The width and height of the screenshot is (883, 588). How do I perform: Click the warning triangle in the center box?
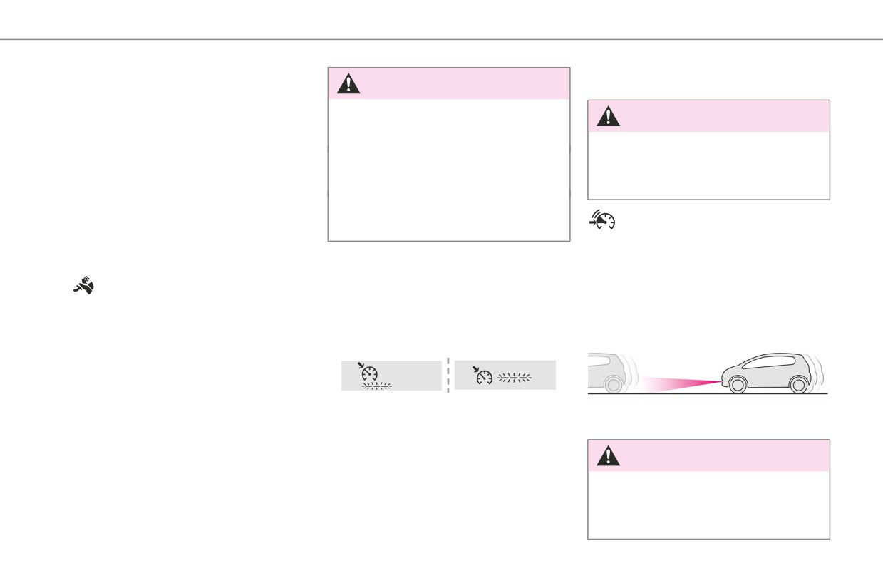348,83
